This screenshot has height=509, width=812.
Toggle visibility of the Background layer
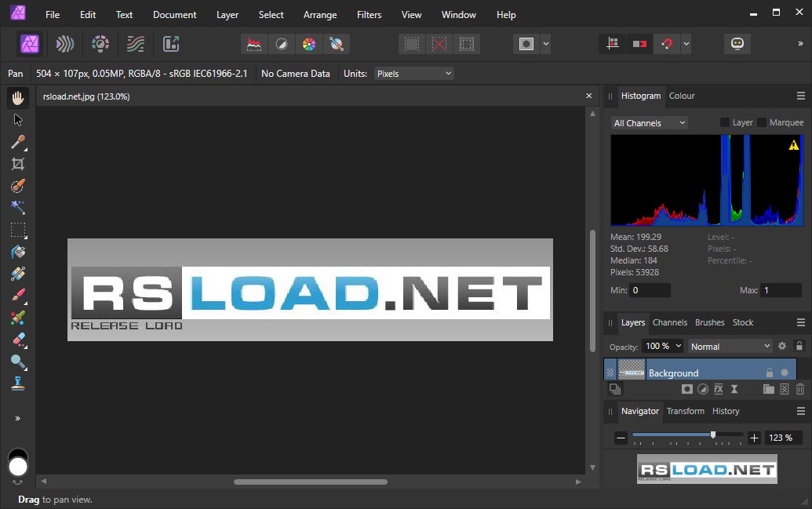[x=784, y=373]
